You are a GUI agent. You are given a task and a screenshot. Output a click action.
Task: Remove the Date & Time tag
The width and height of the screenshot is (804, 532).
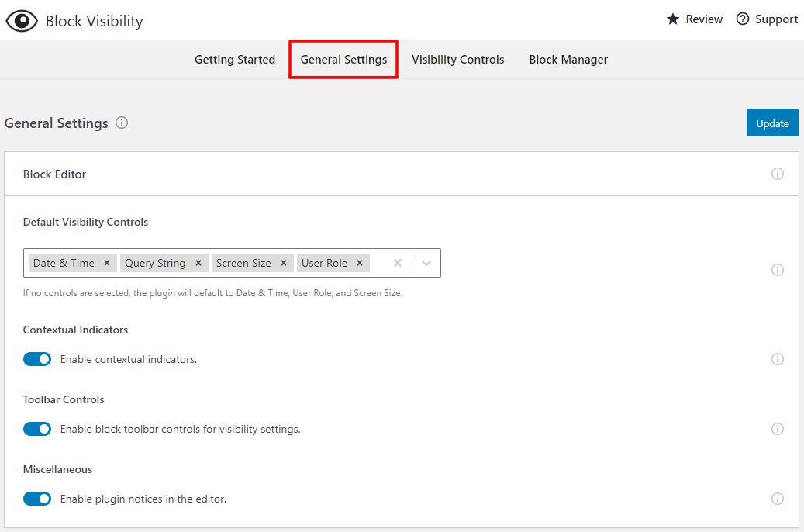107,263
